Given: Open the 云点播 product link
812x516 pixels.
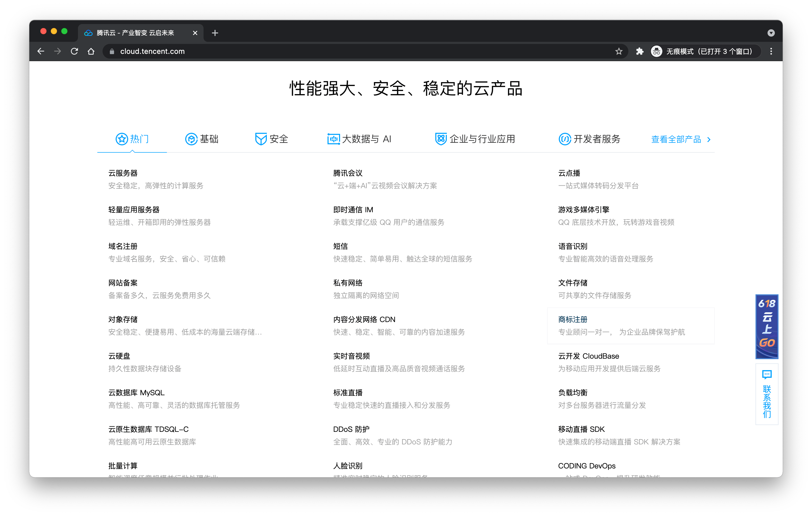Looking at the screenshot, I should pyautogui.click(x=569, y=173).
